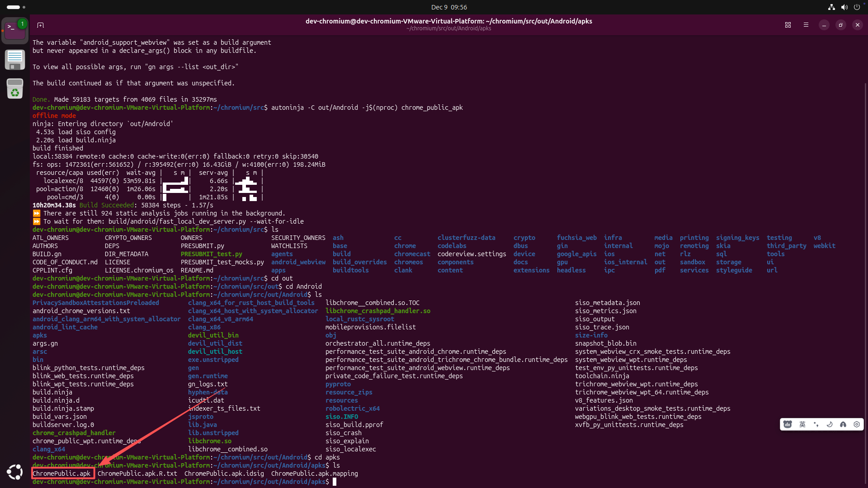The width and height of the screenshot is (868, 488).
Task: Toggle Chinese/English input mode (英)
Action: click(x=802, y=424)
